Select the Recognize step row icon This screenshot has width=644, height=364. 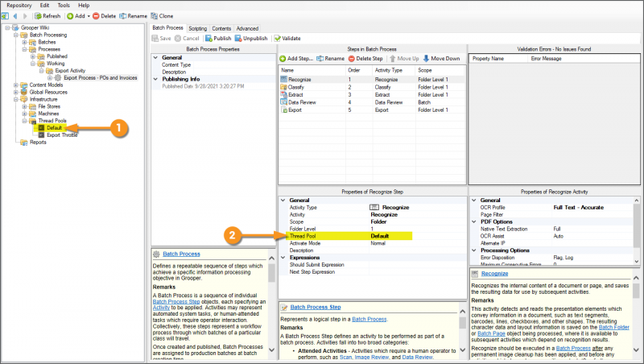point(284,79)
